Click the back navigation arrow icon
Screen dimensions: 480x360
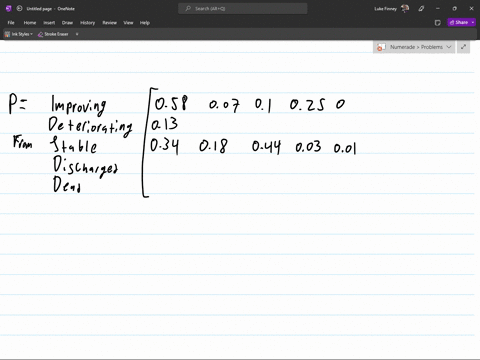19,9
